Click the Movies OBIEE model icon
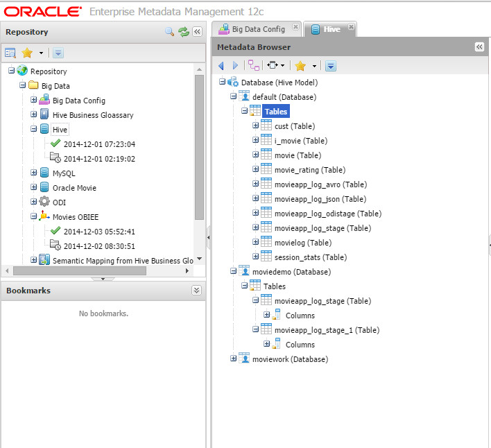 point(44,216)
